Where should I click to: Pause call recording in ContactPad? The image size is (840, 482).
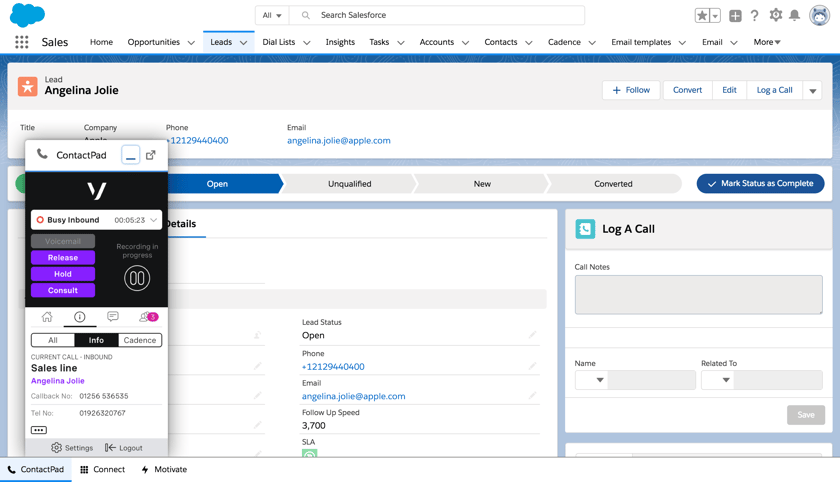click(x=137, y=278)
